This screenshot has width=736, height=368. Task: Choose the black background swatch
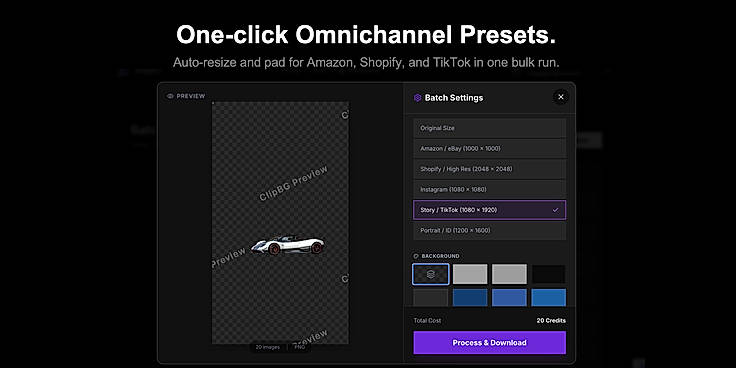click(549, 274)
